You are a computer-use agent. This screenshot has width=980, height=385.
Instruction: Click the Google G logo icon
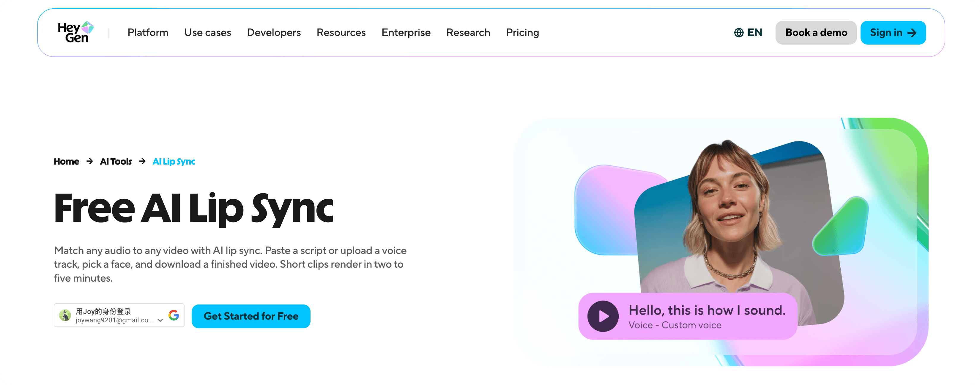pos(174,315)
